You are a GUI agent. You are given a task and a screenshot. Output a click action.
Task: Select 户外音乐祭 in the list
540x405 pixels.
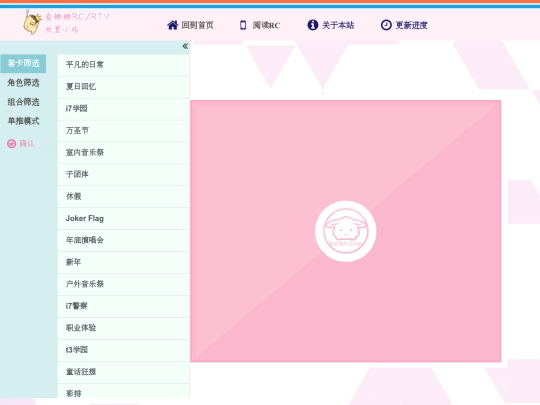pos(123,284)
